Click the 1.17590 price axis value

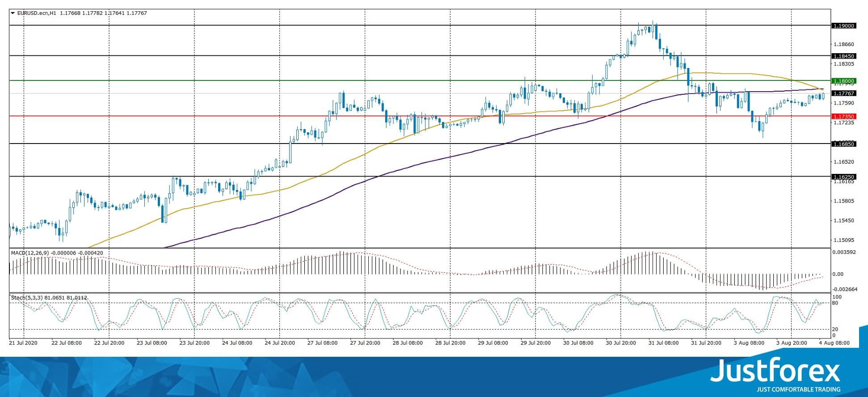pos(843,103)
